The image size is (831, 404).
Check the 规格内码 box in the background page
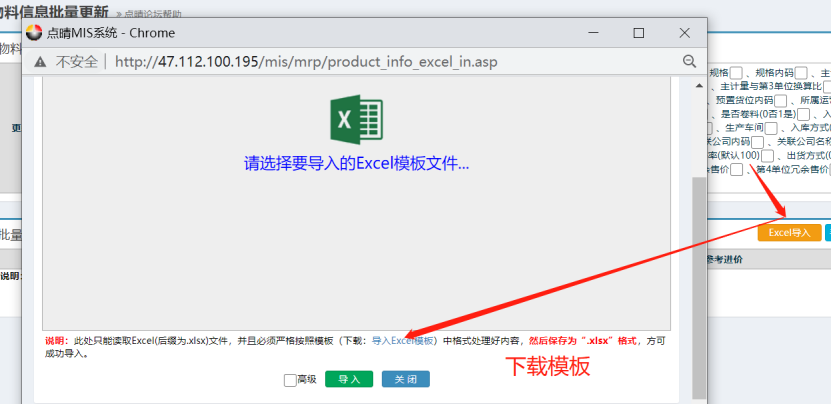800,73
